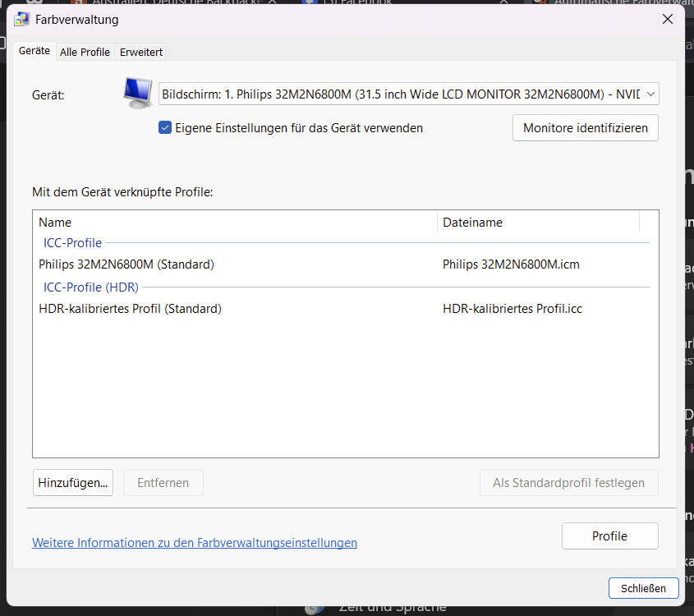Expand the Bildschirm device dropdown
This screenshot has height=616, width=694.
click(408, 94)
